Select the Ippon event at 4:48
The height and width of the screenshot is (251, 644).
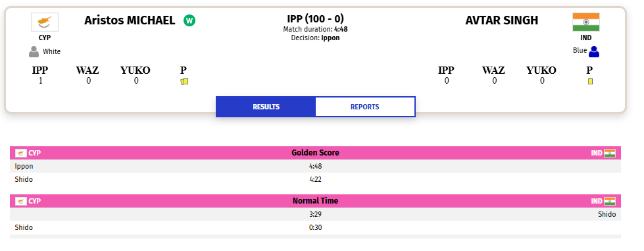tap(316, 166)
